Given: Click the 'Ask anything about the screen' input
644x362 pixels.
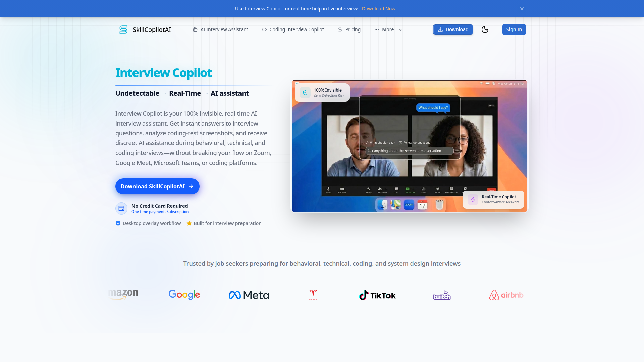Looking at the screenshot, I should 410,151.
